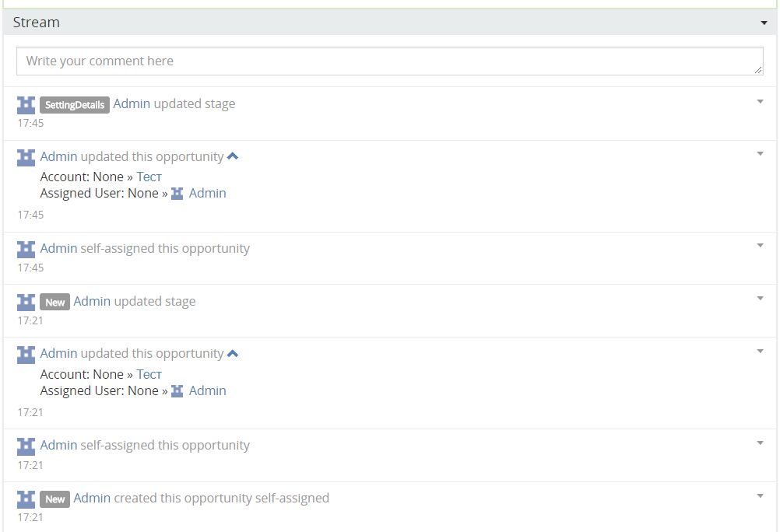The height and width of the screenshot is (532, 780).
Task: Click avatar beside 17:45 'updated this opportunity' entry
Action: coord(26,158)
